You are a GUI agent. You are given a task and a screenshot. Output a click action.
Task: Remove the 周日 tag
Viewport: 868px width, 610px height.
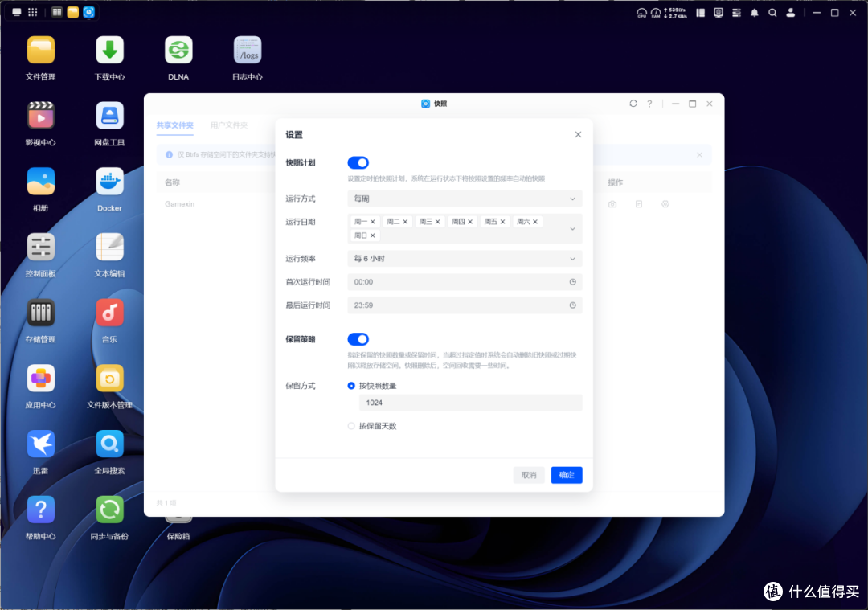coord(373,235)
